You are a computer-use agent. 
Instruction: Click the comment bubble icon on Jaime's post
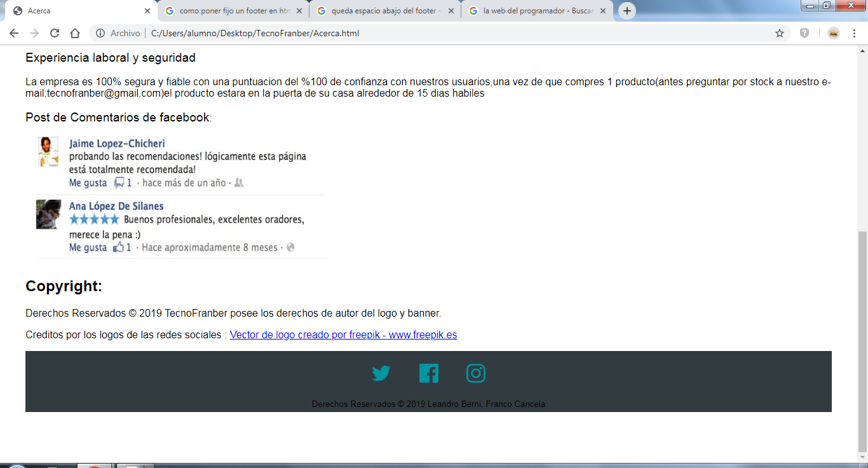tap(119, 183)
